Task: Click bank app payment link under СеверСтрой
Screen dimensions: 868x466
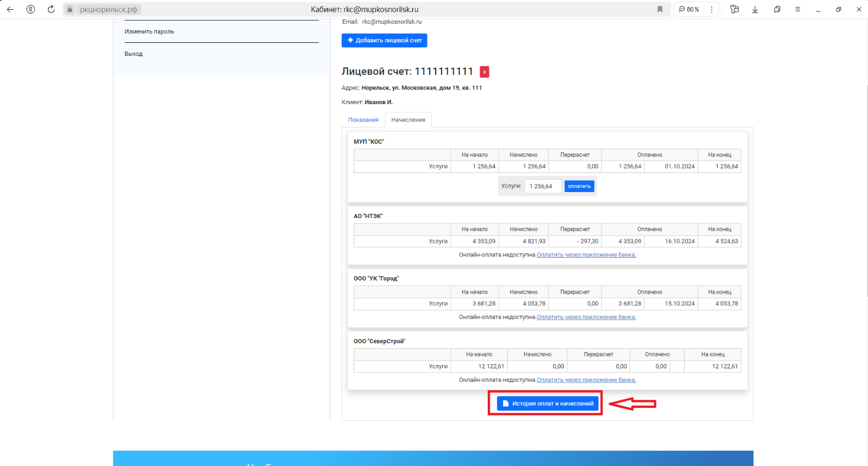Action: [586, 380]
